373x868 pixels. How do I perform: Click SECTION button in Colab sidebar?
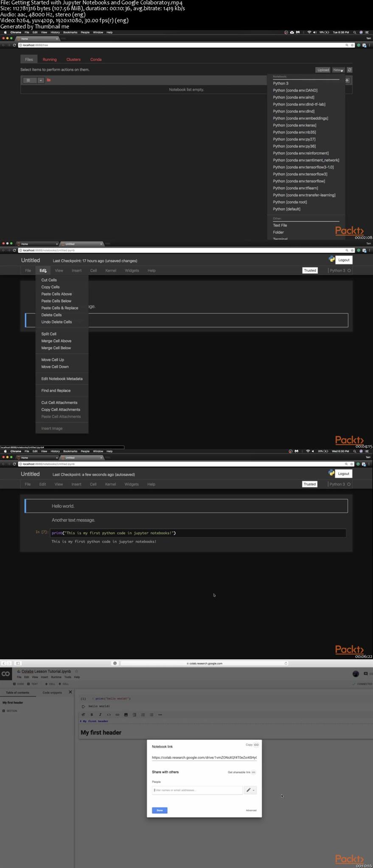click(10, 711)
